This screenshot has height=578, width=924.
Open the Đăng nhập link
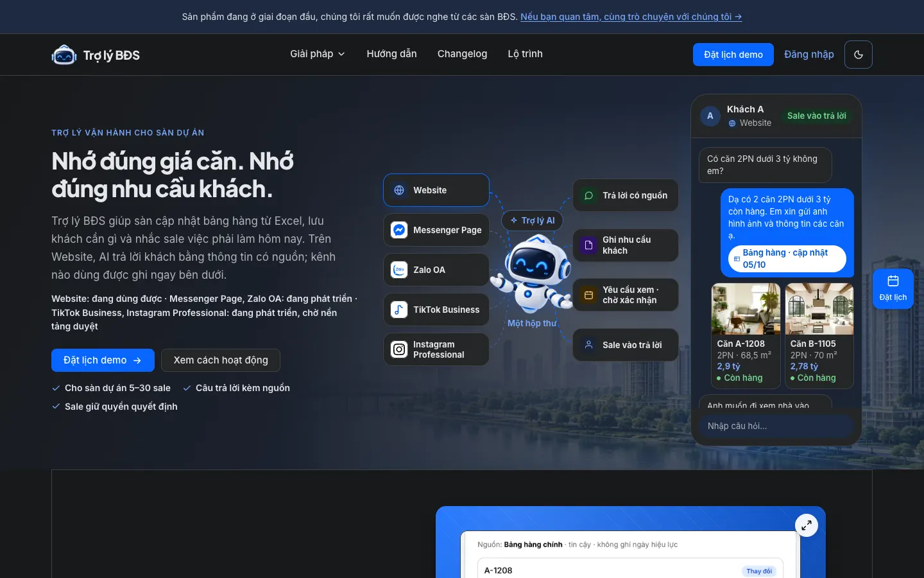[x=809, y=55]
